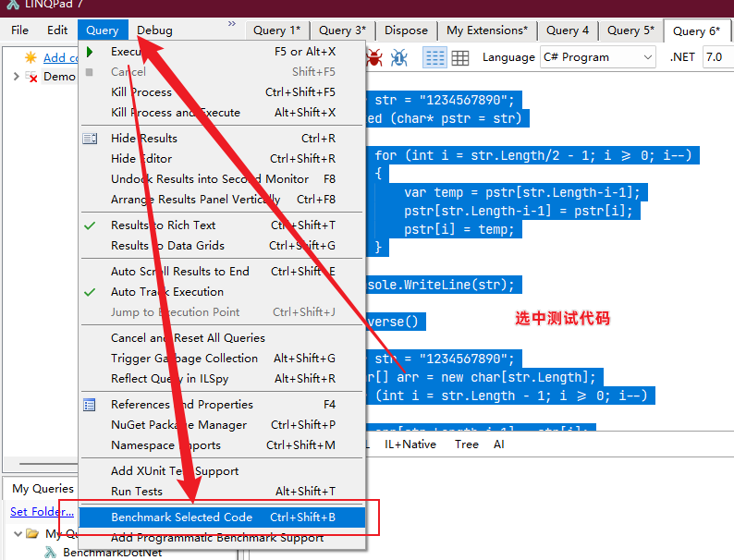Select the Demo connection entry

coord(59,77)
